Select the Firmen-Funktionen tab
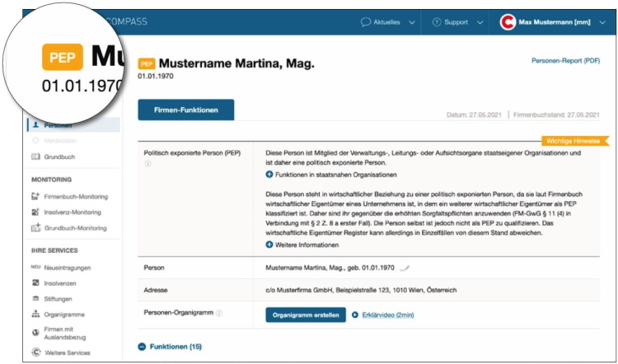Screen dimensions: 618x364 (x=185, y=110)
